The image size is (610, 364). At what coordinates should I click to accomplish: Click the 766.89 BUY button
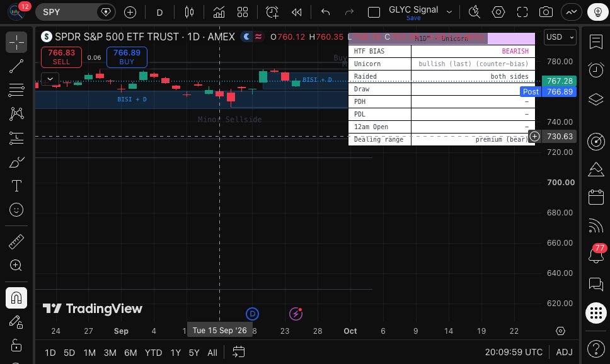[x=127, y=57]
